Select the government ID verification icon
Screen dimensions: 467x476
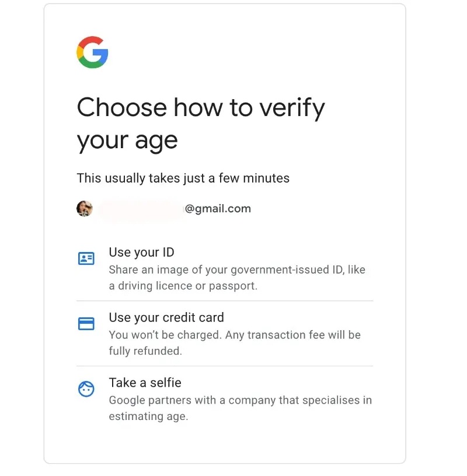click(x=86, y=258)
